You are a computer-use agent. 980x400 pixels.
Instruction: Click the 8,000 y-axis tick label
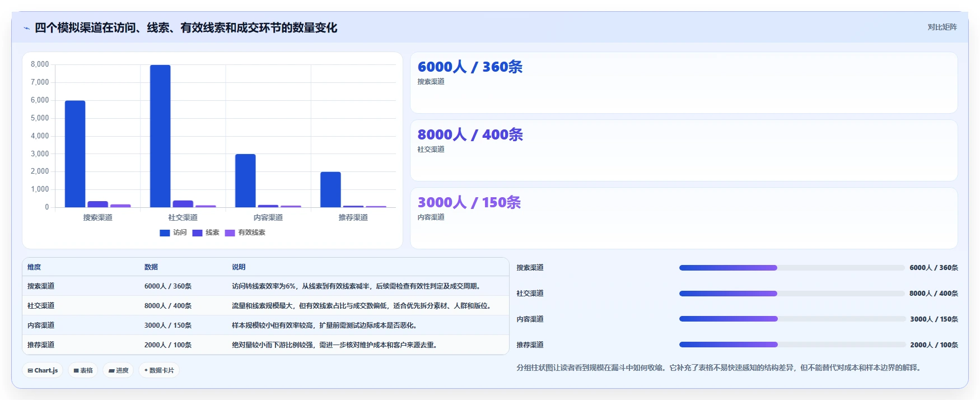(x=40, y=64)
